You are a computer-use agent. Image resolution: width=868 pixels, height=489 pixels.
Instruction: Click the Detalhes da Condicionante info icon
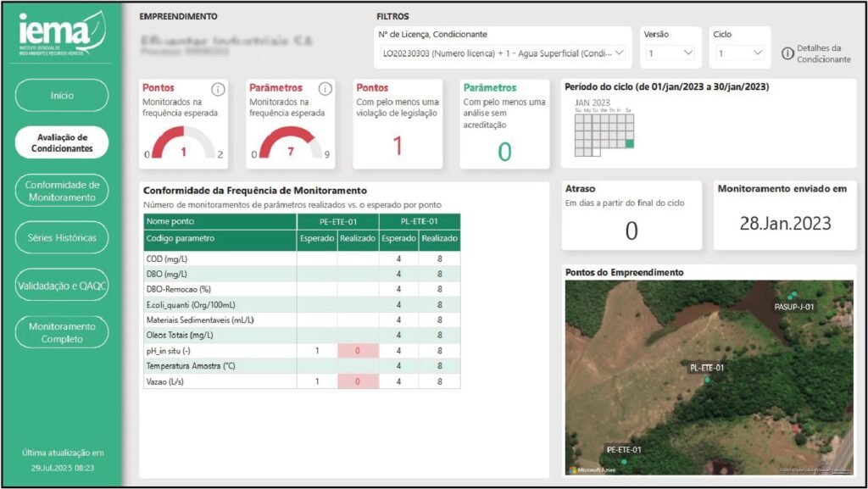point(787,53)
